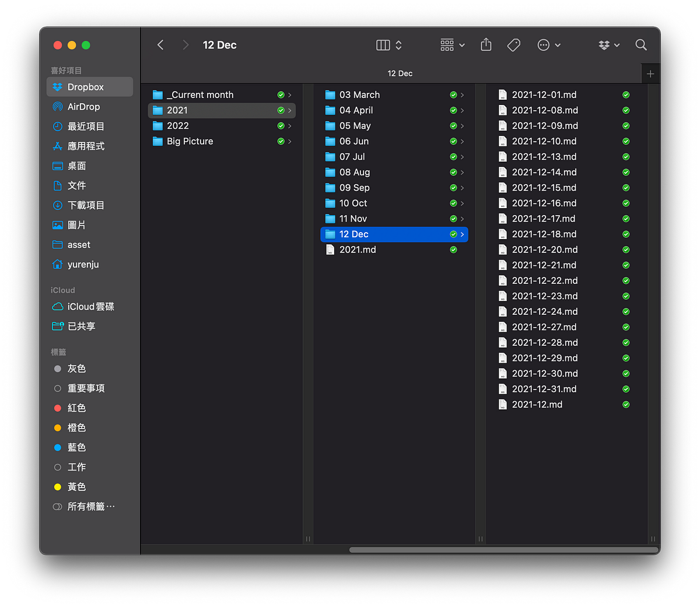Open AirDrop in the sidebar
This screenshot has width=700, height=607.
(x=83, y=107)
